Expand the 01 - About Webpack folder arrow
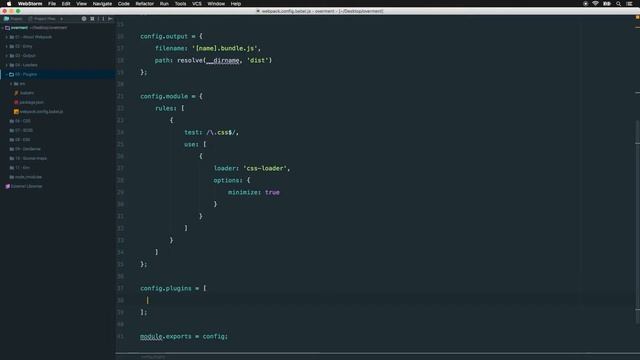 (x=7, y=37)
